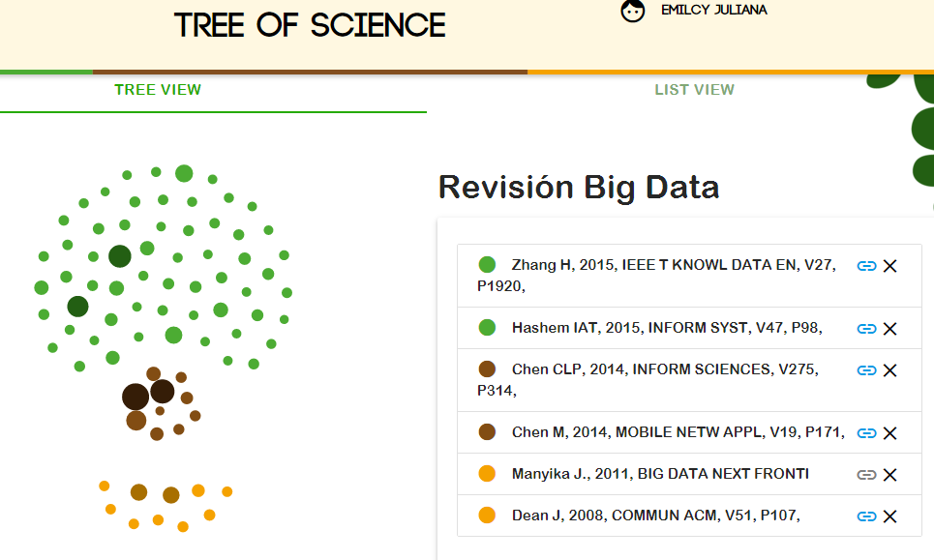The width and height of the screenshot is (934, 560).
Task: Remove Chen M 2014 entry
Action: coord(890,433)
